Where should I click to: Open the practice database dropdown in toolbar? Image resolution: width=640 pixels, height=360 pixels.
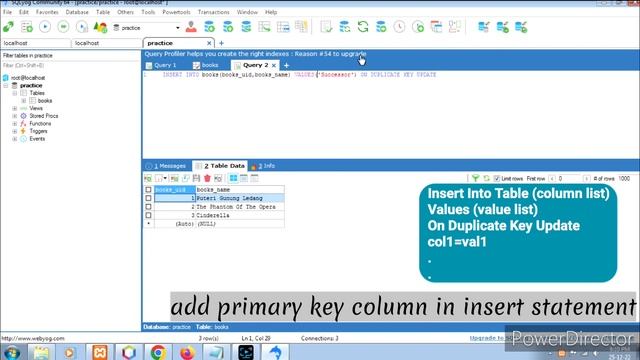click(178, 28)
